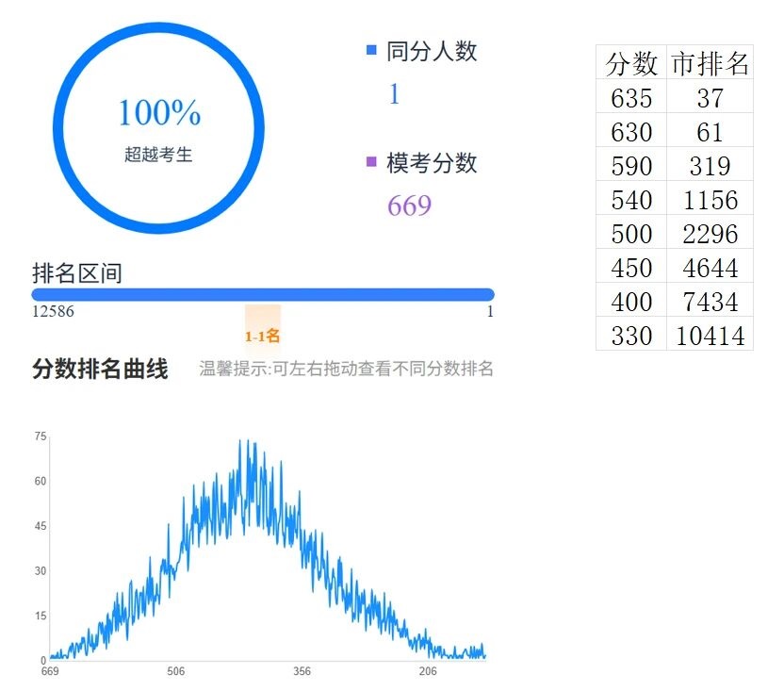The image size is (784, 691).
Task: Click the blue 排名区间 ranking bar
Action: tap(262, 294)
